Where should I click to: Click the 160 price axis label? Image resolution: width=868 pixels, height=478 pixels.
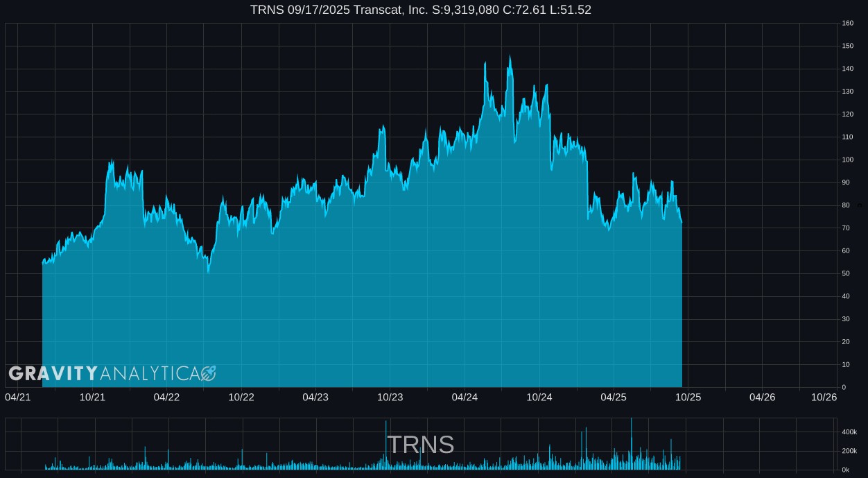tap(848, 24)
